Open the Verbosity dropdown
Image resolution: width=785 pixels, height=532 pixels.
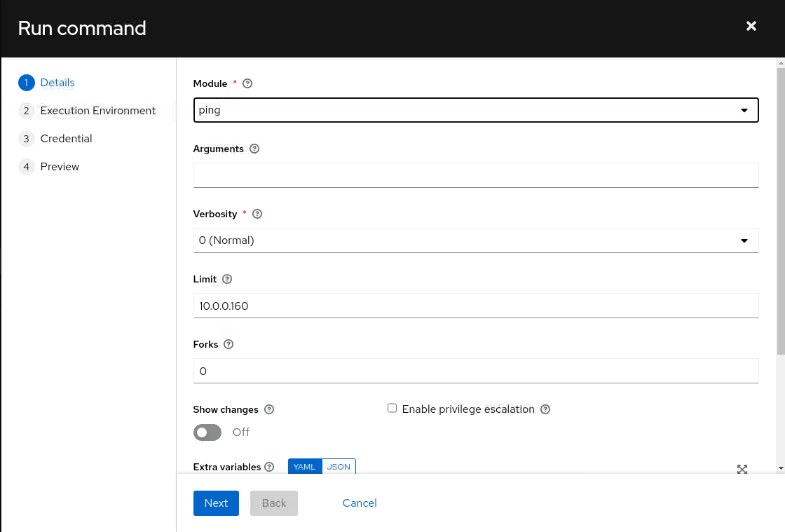pos(475,240)
